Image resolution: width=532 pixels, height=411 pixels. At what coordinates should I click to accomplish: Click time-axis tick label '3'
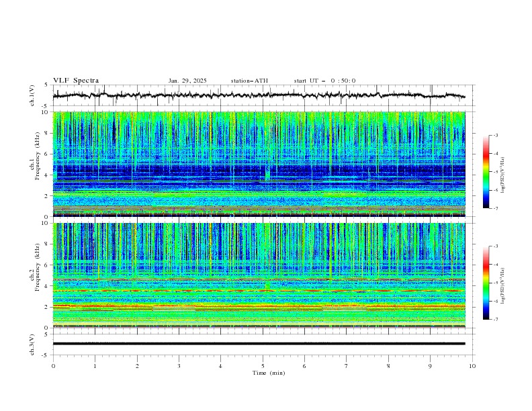(179, 366)
